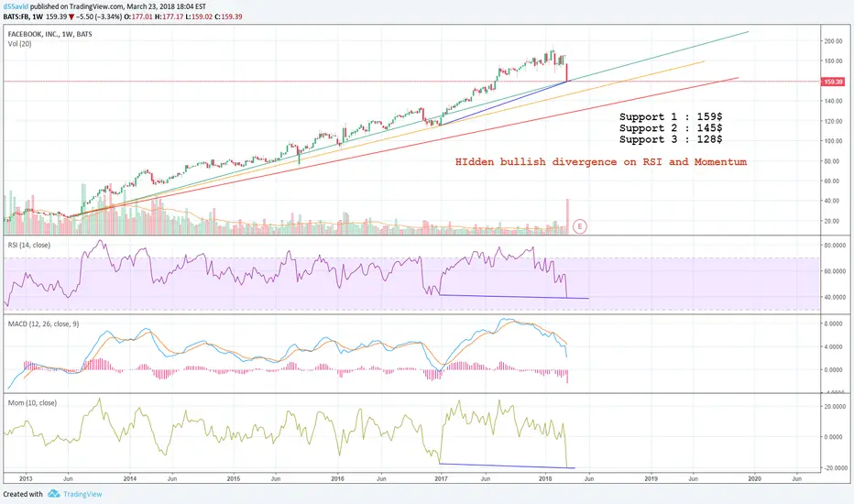Click the Support 3 : 128$ annotation
The image size is (854, 504).
coord(671,139)
